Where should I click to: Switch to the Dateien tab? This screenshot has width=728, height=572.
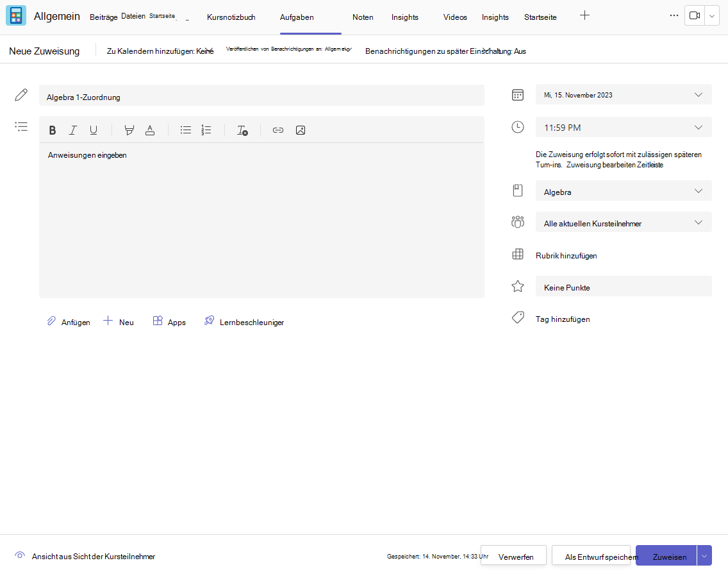(x=133, y=16)
